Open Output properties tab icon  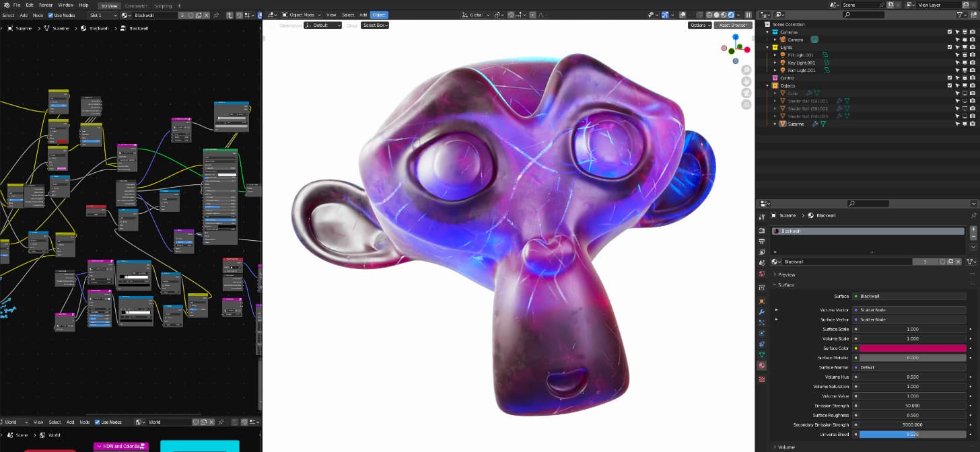(761, 241)
